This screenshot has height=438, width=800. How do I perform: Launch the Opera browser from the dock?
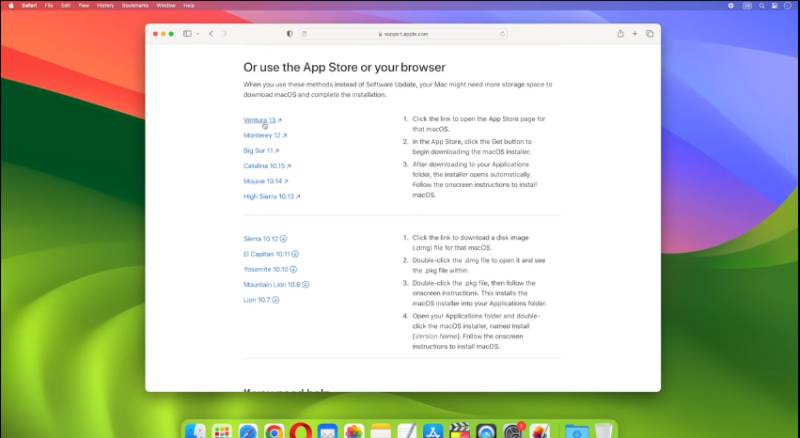(x=301, y=432)
